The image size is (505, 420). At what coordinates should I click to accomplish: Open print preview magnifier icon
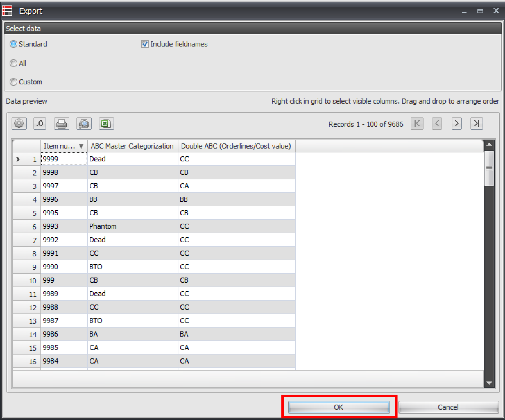point(84,124)
